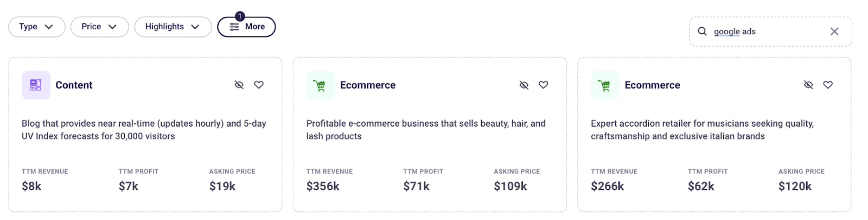
Task: Click the purple Content category icon
Action: (x=36, y=85)
